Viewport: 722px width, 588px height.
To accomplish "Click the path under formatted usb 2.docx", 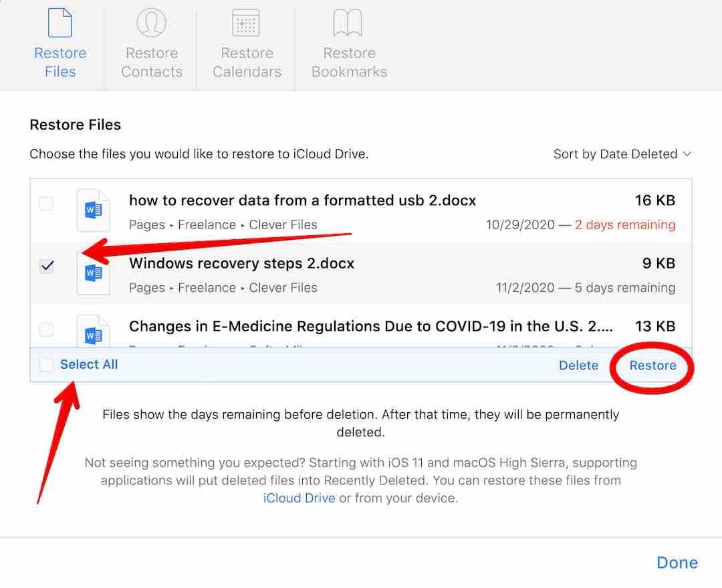I will tap(223, 225).
